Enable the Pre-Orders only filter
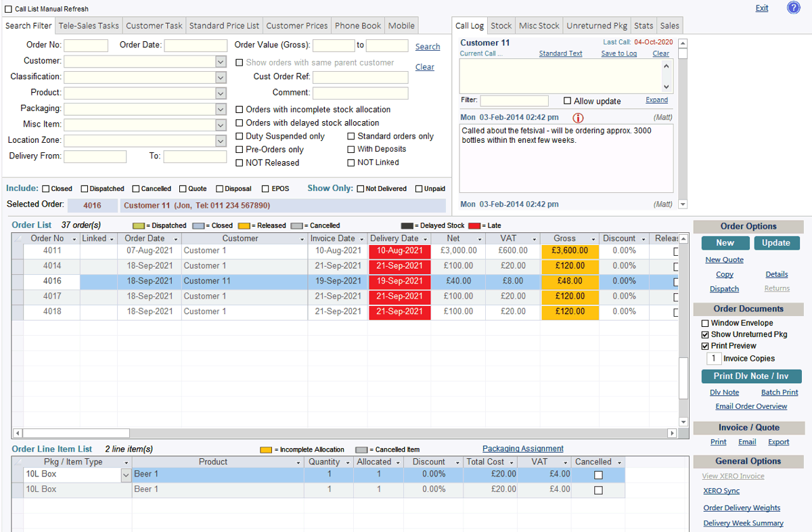Image resolution: width=812 pixels, height=532 pixels. point(240,150)
